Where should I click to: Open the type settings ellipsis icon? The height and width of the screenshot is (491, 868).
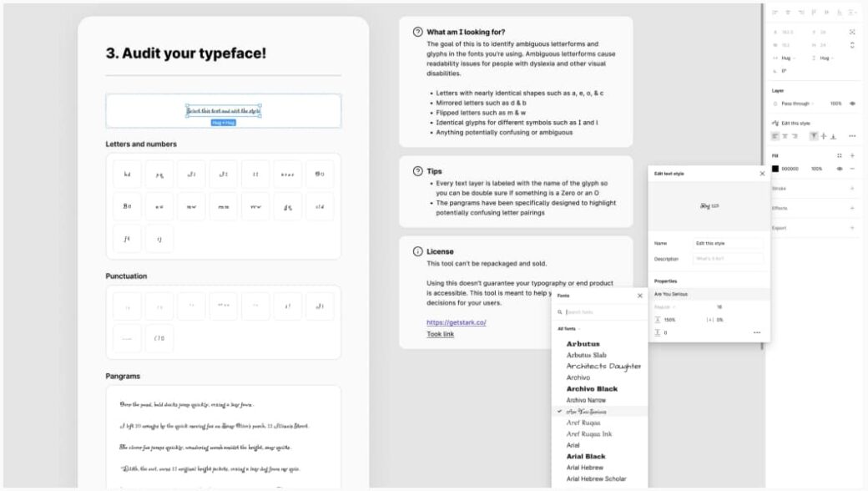coord(852,134)
